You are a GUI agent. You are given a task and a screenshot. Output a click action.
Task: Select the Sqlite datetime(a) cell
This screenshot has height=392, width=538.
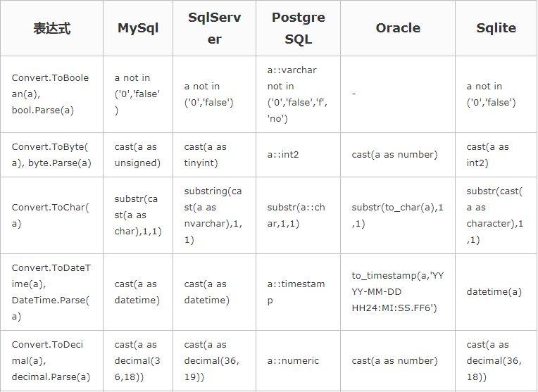pyautogui.click(x=496, y=292)
